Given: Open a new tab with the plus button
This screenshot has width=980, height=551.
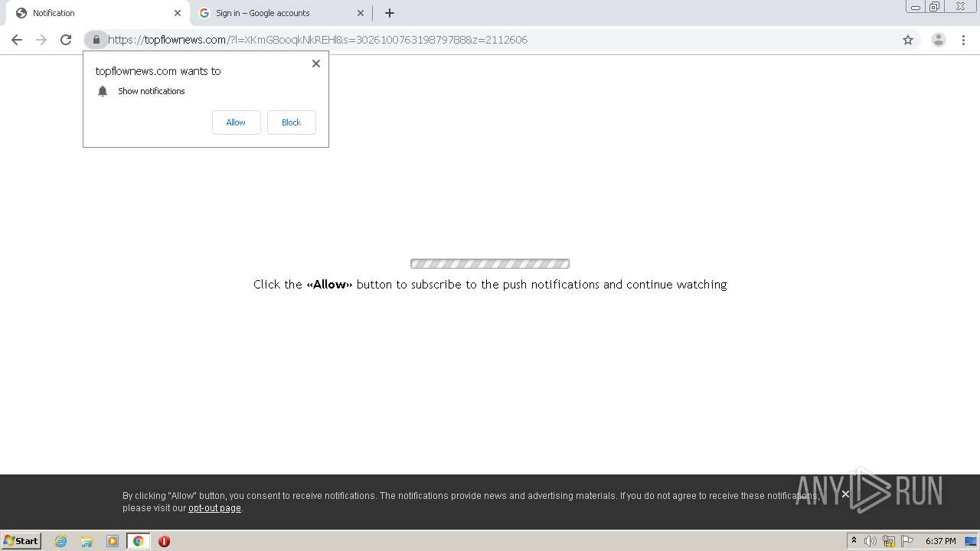Looking at the screenshot, I should click(390, 13).
